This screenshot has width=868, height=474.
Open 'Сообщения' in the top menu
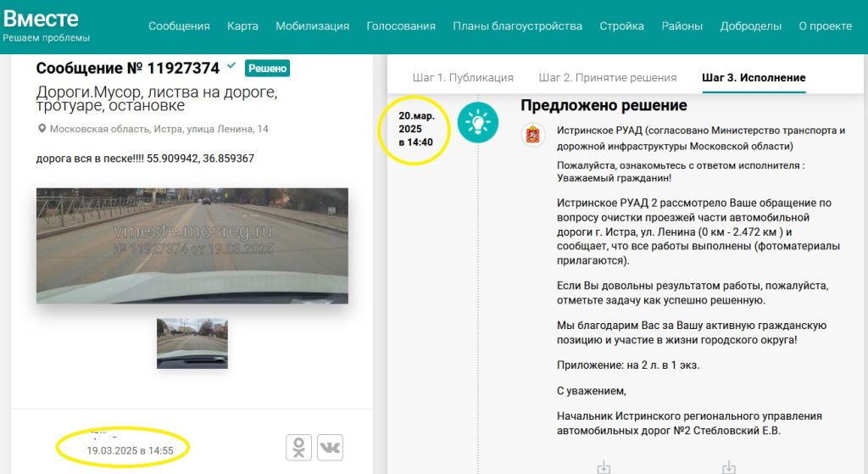[179, 25]
